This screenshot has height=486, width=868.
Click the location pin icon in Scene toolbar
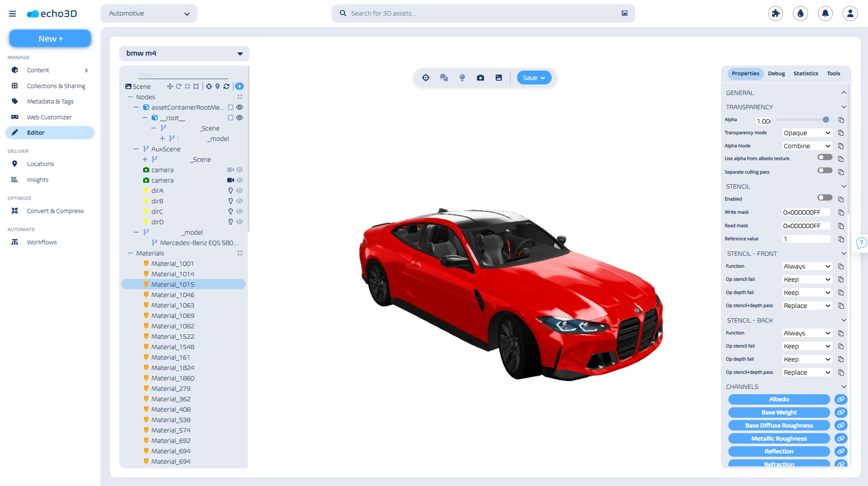coord(217,86)
